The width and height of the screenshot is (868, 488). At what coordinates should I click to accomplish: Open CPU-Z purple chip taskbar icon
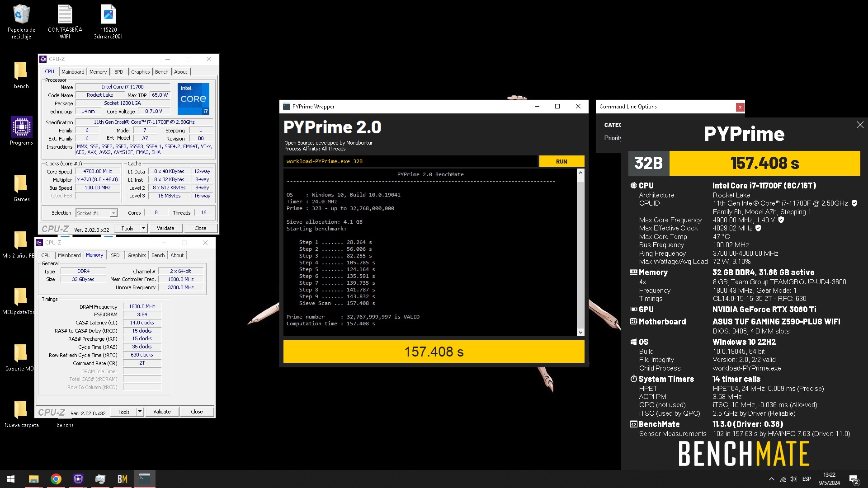[x=78, y=479]
